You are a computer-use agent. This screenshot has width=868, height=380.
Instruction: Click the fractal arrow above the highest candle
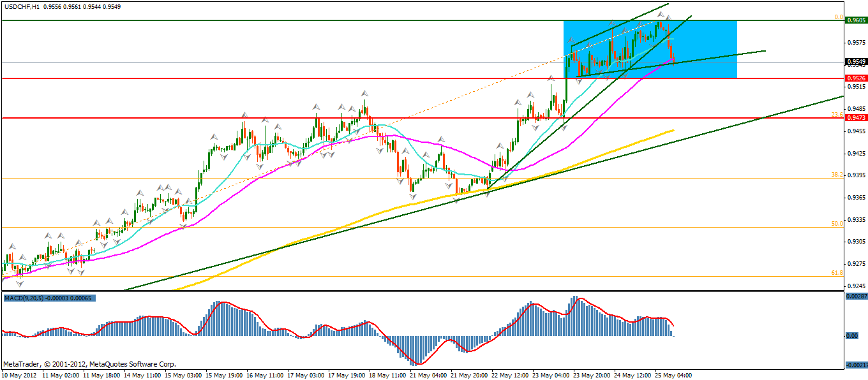[661, 14]
